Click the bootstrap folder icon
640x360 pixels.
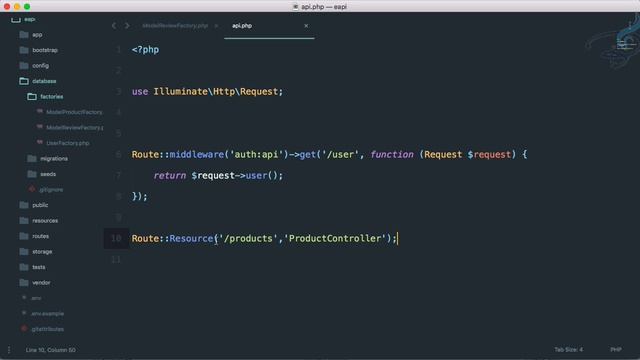24,50
